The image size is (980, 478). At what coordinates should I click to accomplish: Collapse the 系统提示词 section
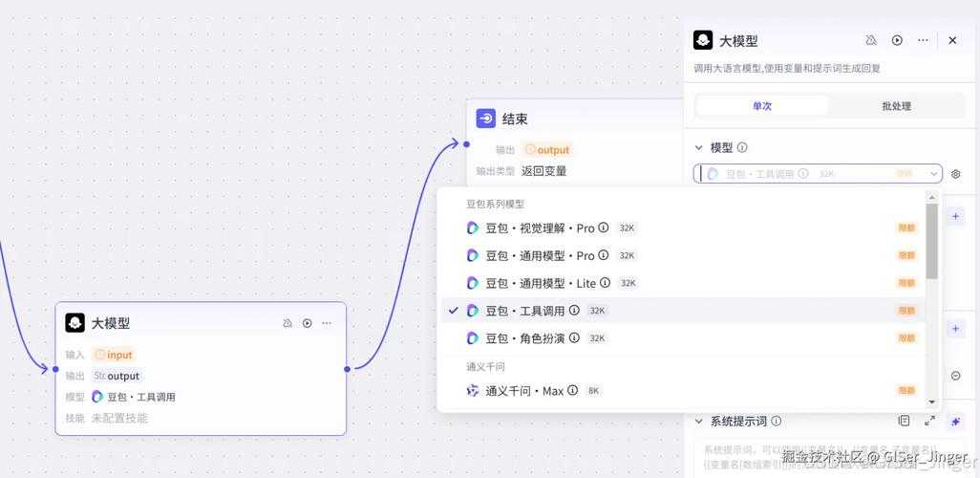click(x=699, y=421)
